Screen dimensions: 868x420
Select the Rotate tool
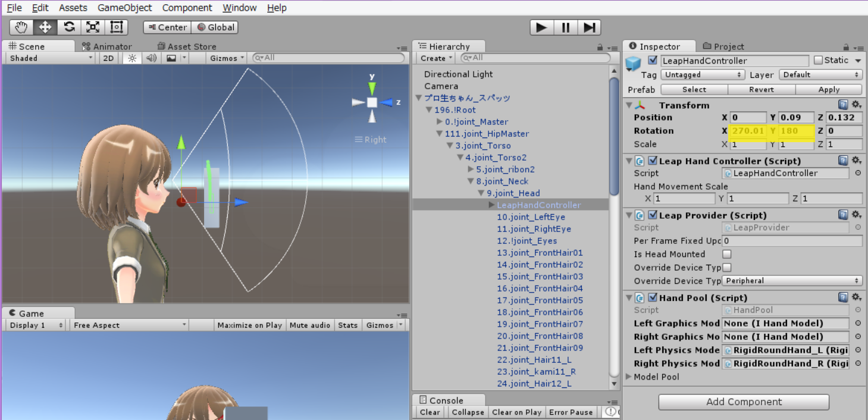click(68, 27)
